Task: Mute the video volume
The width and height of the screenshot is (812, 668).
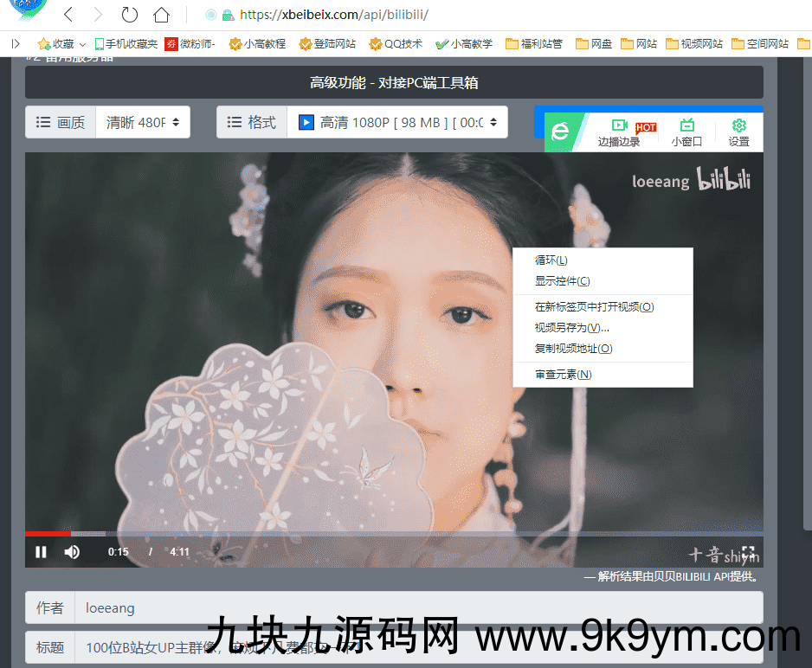Action: [x=71, y=551]
